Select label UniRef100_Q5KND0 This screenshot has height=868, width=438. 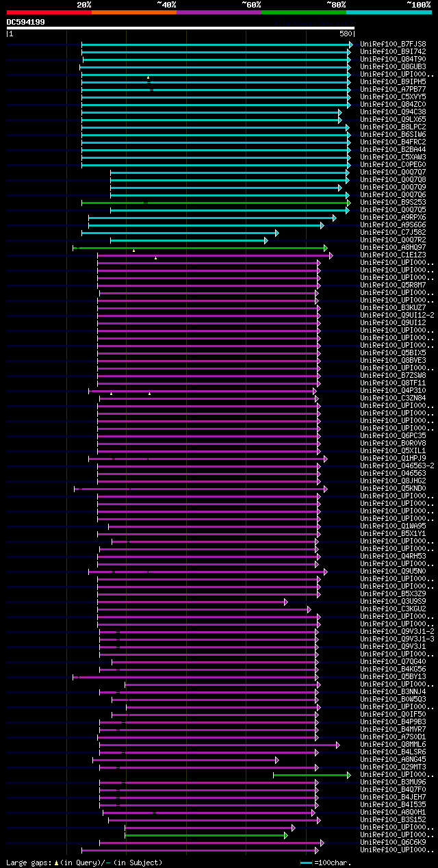[x=393, y=488]
